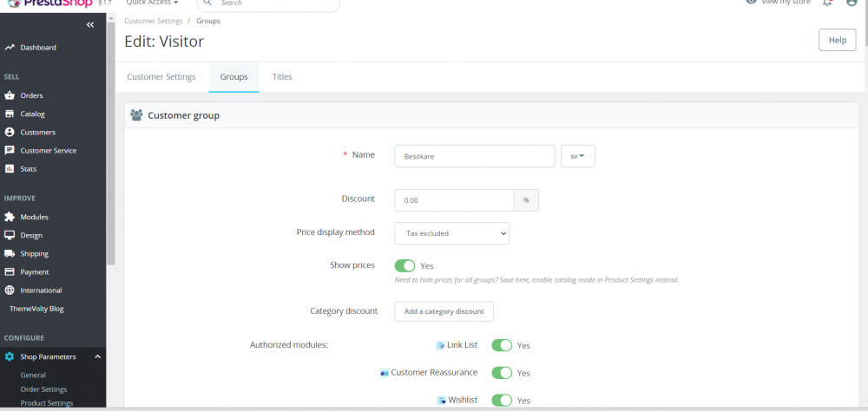Image resolution: width=868 pixels, height=411 pixels.
Task: Click the Customer group people icon
Action: (136, 115)
